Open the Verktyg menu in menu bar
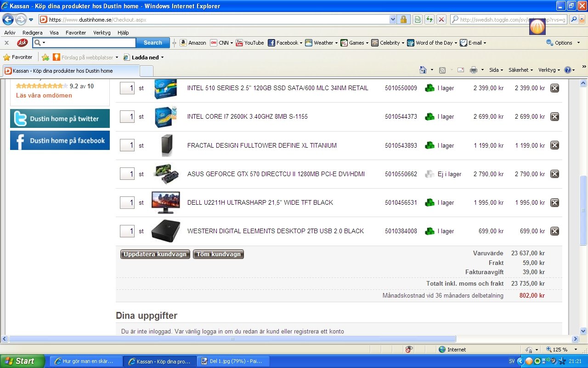588x368 pixels. click(x=102, y=33)
